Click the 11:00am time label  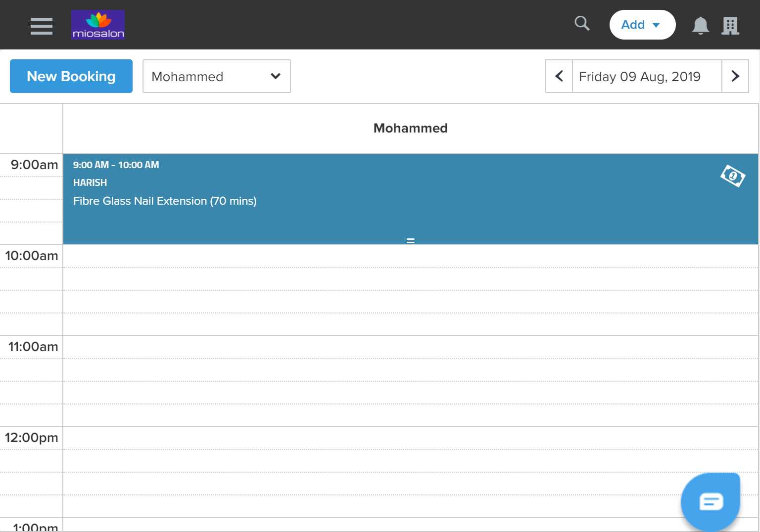pos(33,347)
